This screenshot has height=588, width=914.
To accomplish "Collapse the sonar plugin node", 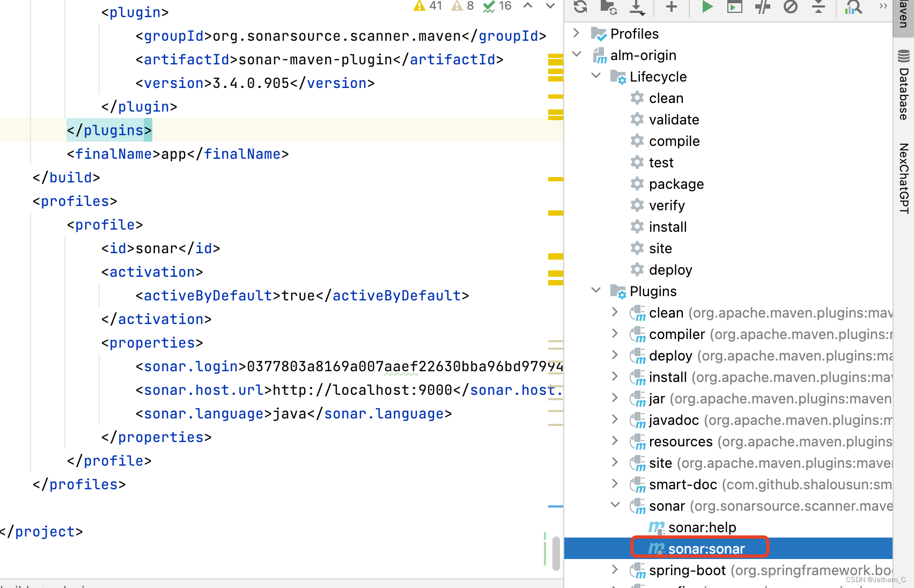I will click(x=615, y=505).
